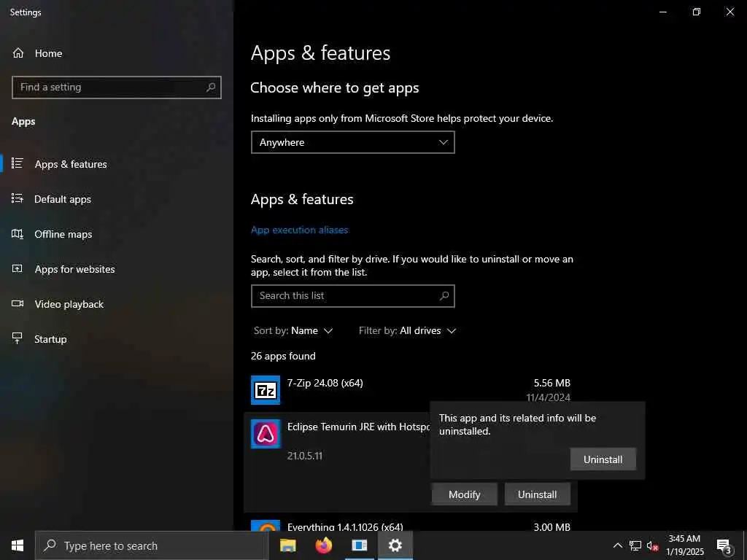The image size is (747, 560).
Task: Go to Settings Home
Action: pos(37,53)
